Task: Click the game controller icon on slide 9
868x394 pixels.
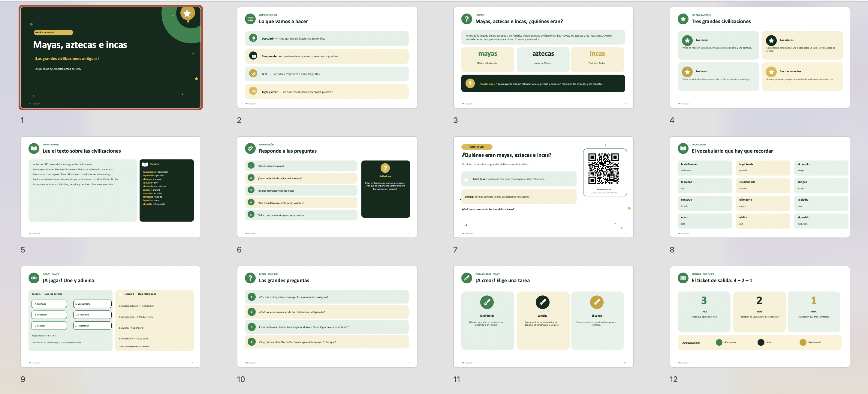Action: tap(34, 278)
